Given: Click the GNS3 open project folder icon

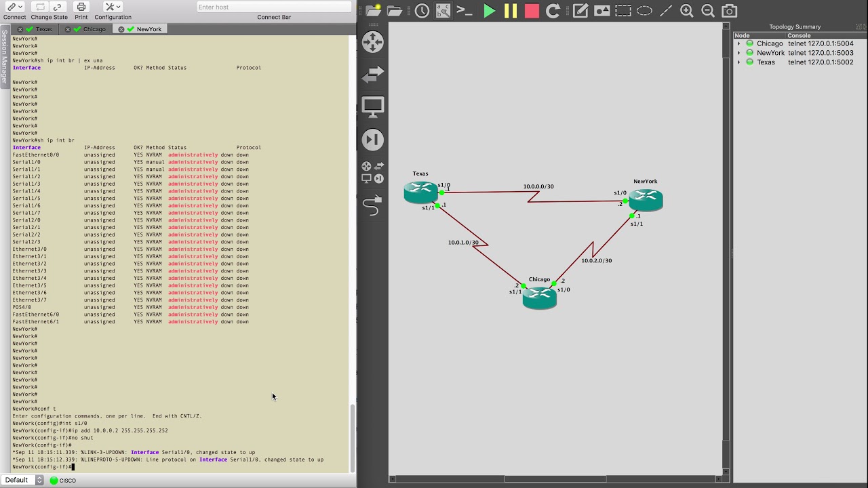Looking at the screenshot, I should pyautogui.click(x=395, y=10).
